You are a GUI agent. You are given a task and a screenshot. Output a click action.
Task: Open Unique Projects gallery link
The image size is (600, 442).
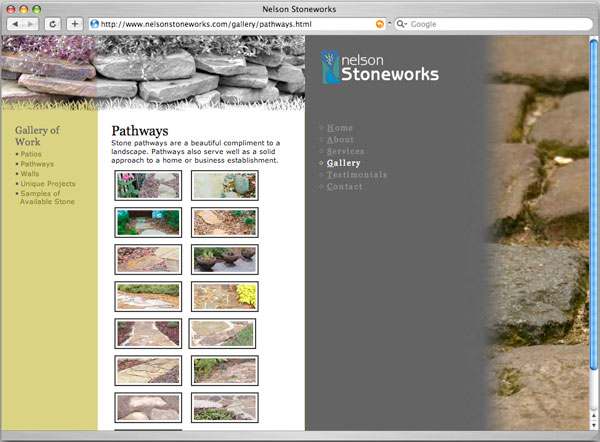[47, 184]
